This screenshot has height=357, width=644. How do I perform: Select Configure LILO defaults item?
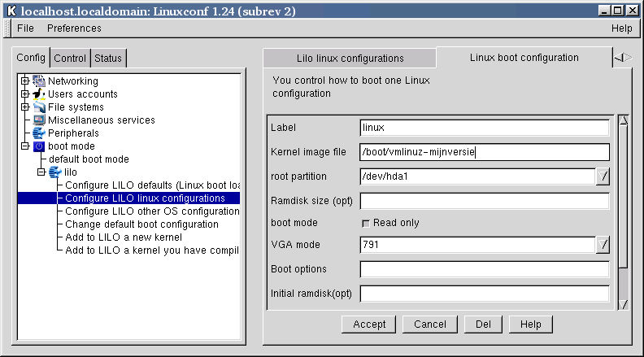coord(152,185)
